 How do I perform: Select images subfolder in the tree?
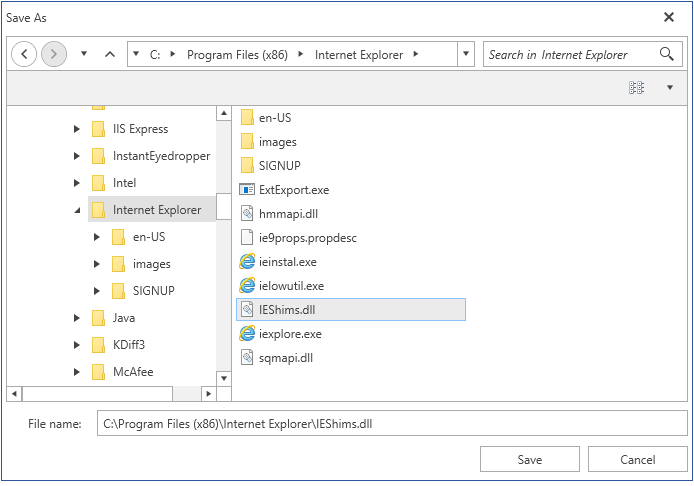[151, 264]
